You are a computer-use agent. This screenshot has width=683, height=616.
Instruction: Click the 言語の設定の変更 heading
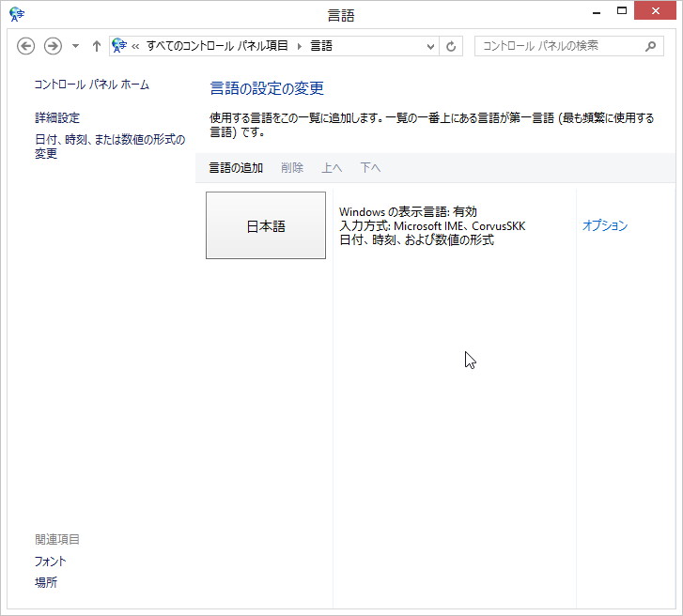point(267,88)
